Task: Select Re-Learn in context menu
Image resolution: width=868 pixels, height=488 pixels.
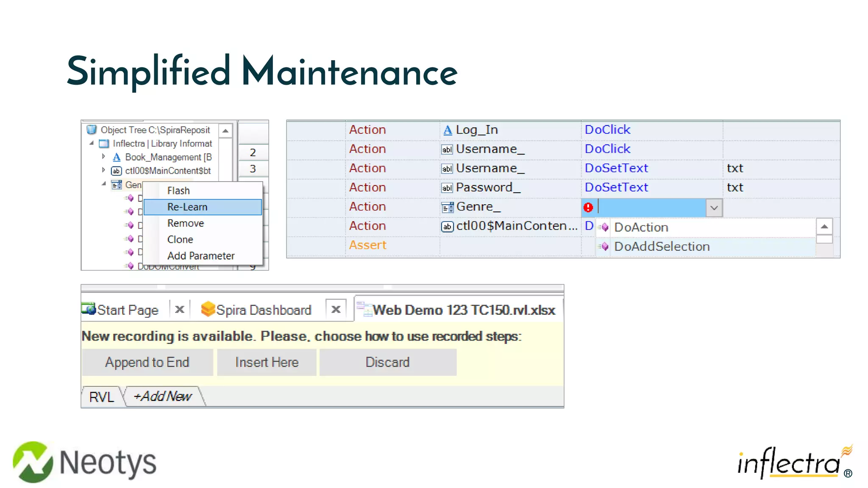Action: coord(203,207)
